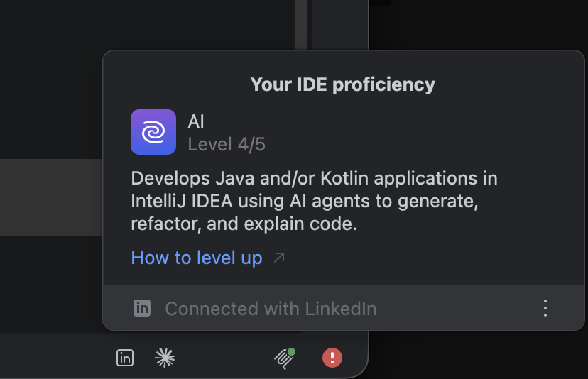
Task: Open the How to level up link
Action: tap(197, 258)
